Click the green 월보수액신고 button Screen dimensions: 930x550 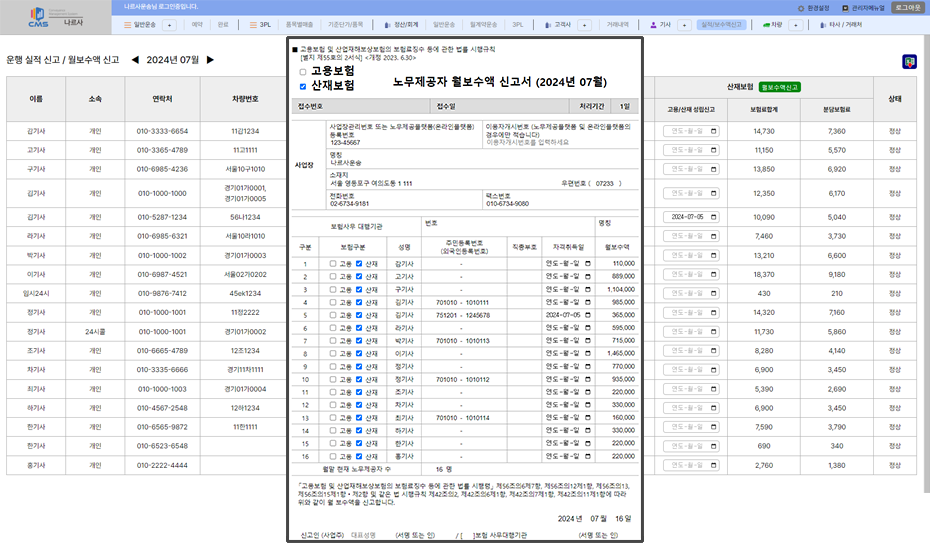(779, 87)
